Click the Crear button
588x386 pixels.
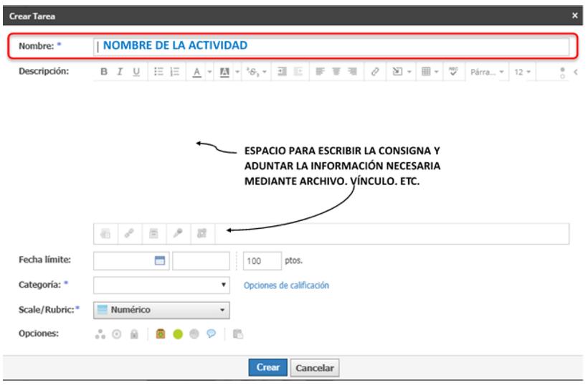coord(268,367)
